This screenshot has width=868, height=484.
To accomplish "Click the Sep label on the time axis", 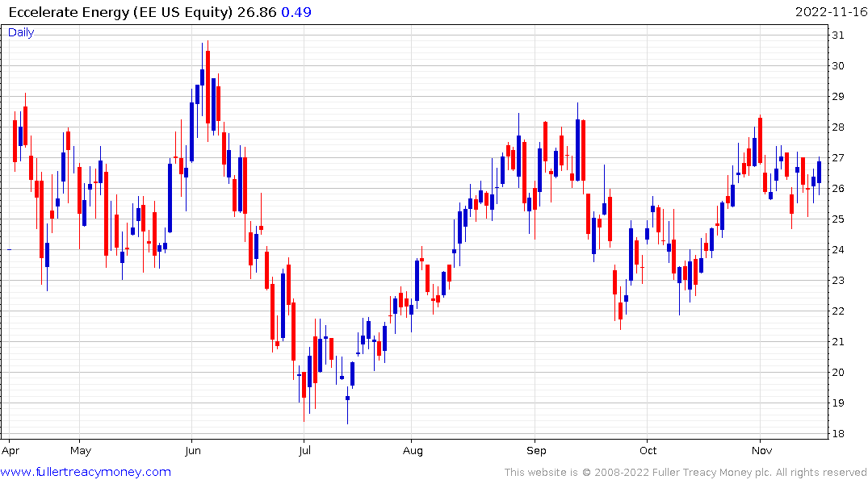I will pyautogui.click(x=536, y=450).
